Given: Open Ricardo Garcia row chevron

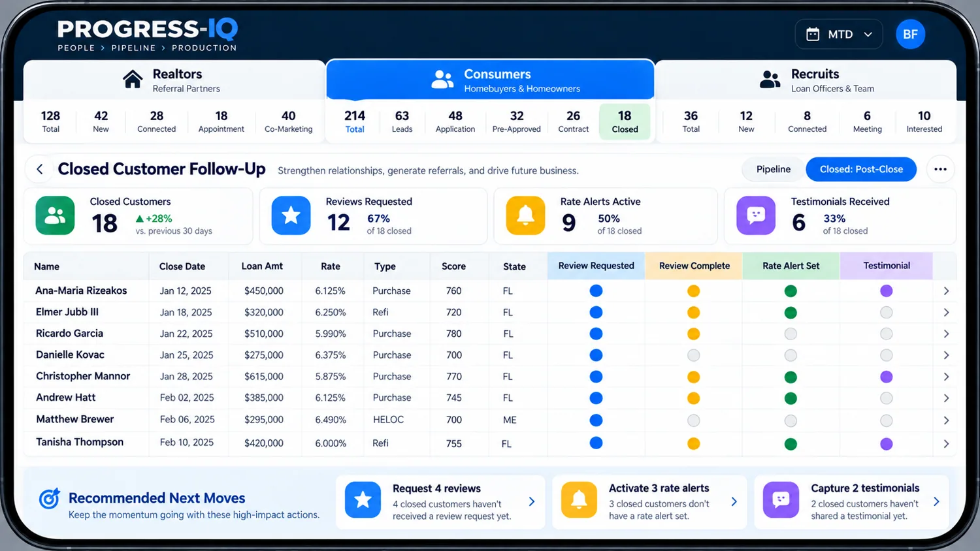Looking at the screenshot, I should tap(946, 334).
